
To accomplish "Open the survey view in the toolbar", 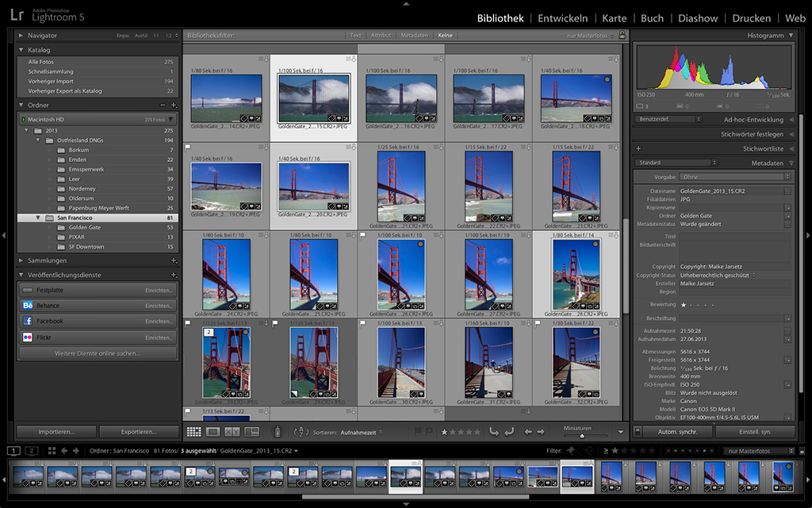I will [252, 432].
